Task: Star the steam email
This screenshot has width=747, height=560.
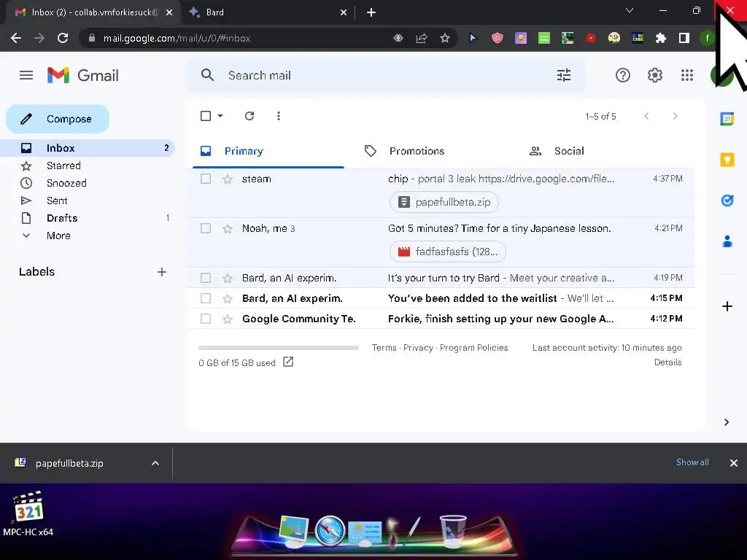Action: [x=228, y=179]
